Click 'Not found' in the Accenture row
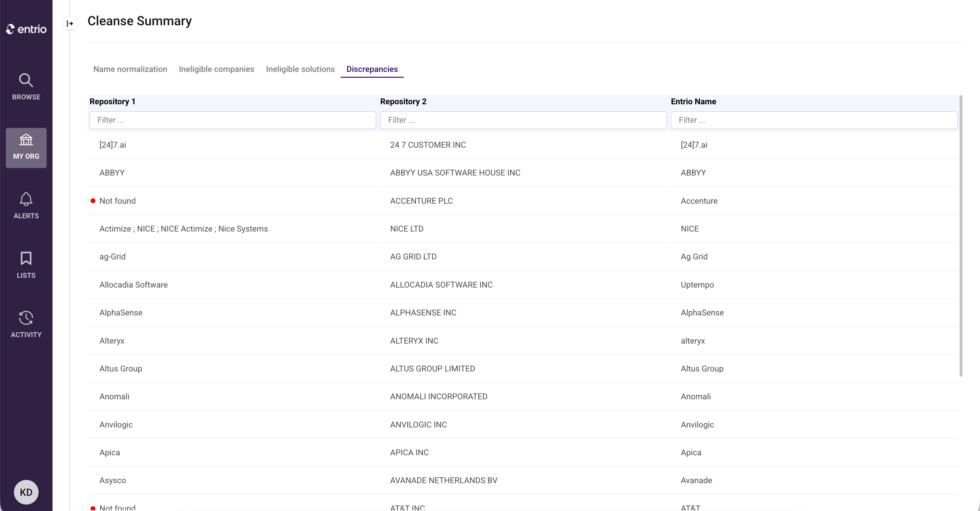980x511 pixels. [117, 201]
